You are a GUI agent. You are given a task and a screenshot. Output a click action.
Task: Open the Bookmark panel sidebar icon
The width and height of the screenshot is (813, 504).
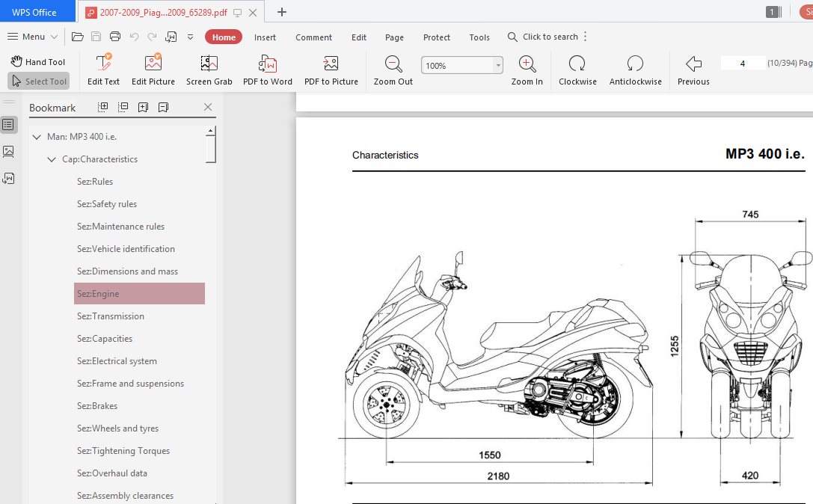pyautogui.click(x=8, y=124)
